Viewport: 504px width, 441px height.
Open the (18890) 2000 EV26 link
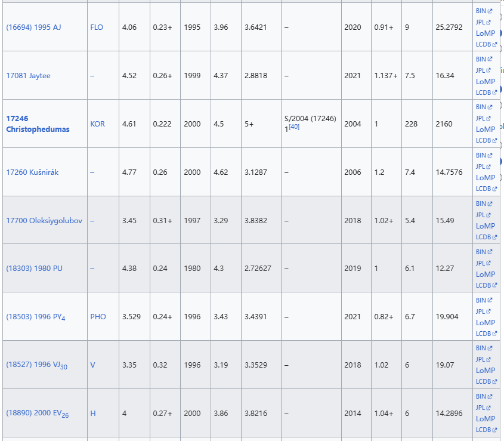click(37, 414)
